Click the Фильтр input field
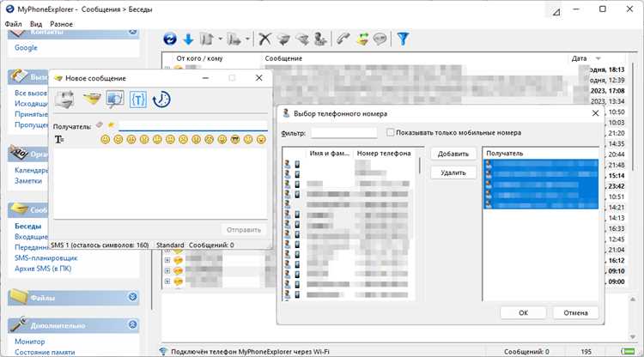Image resolution: width=644 pixels, height=357 pixels. pos(343,133)
